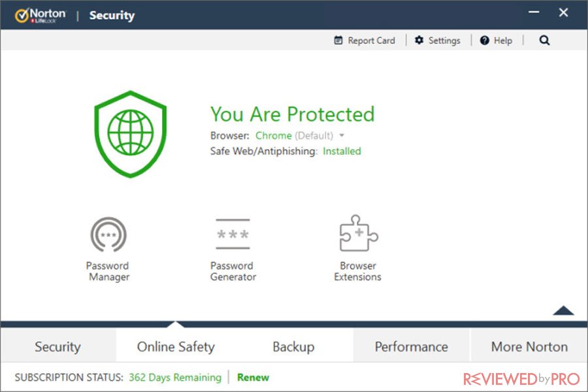The width and height of the screenshot is (588, 392).
Task: Click the Chrome browser link
Action: pos(273,135)
